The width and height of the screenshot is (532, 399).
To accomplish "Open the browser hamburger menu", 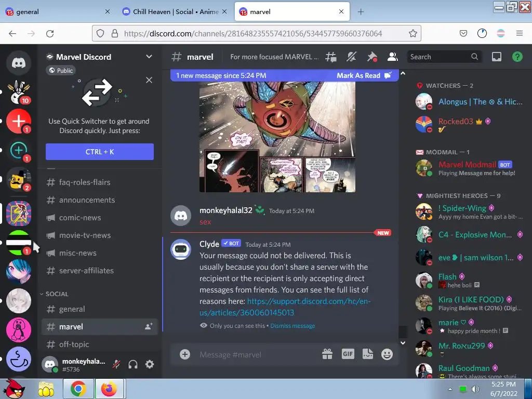I will click(519, 33).
